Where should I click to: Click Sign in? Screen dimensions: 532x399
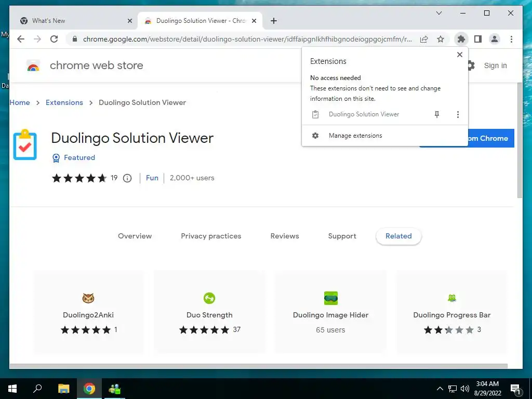(x=495, y=65)
